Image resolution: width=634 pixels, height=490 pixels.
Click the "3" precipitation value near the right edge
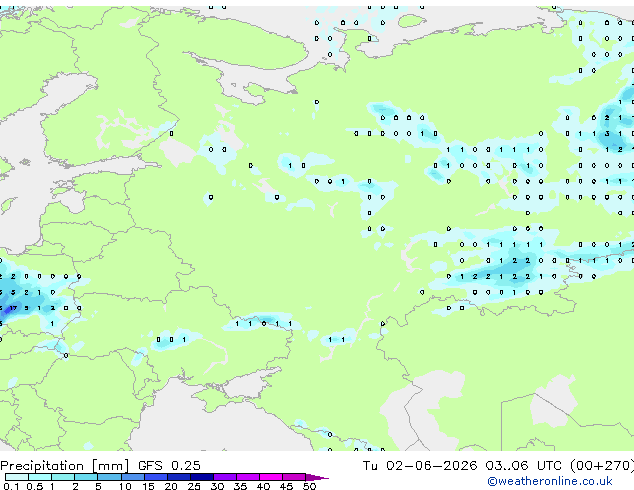(607, 133)
